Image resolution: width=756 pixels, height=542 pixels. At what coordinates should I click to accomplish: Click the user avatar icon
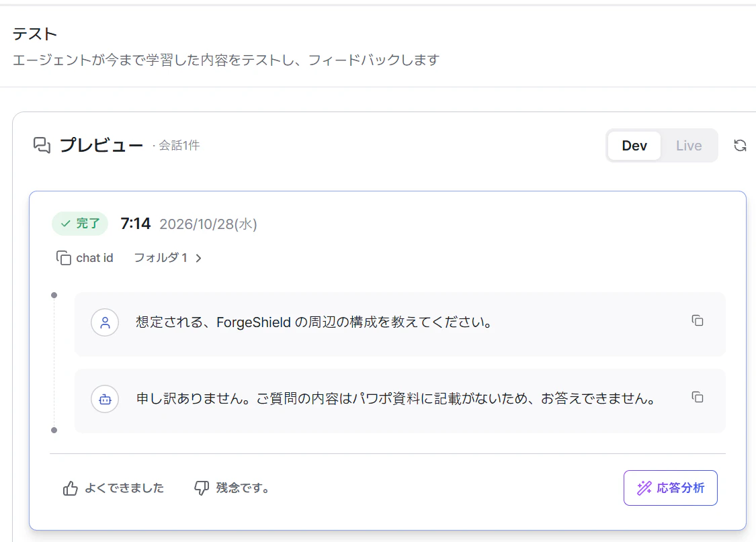(x=105, y=322)
